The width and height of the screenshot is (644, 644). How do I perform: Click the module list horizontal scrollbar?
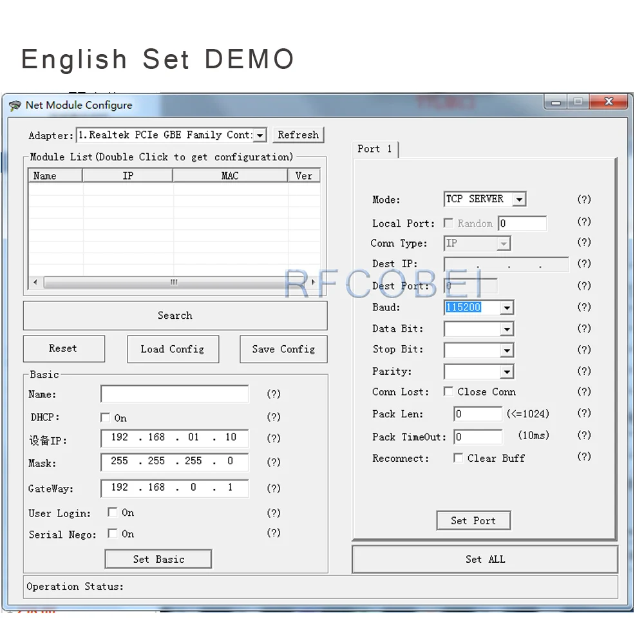(174, 283)
